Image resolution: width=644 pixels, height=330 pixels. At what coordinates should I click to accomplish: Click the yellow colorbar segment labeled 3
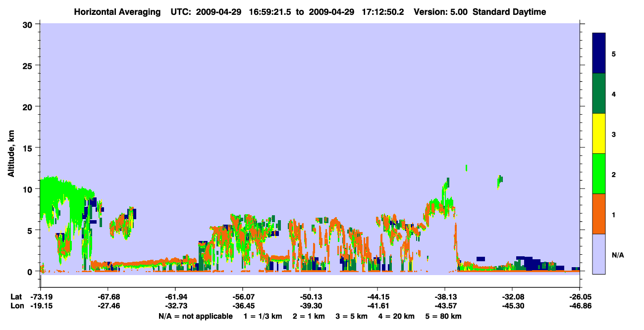599,134
